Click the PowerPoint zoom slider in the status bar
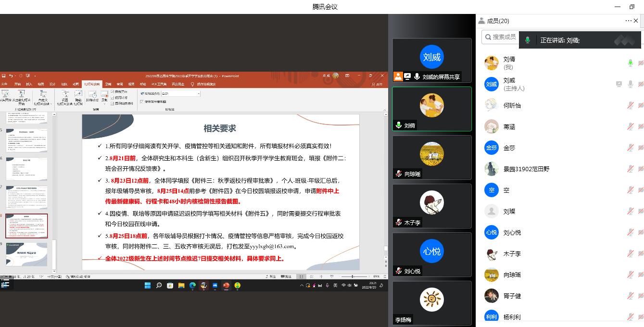 [x=353, y=277]
